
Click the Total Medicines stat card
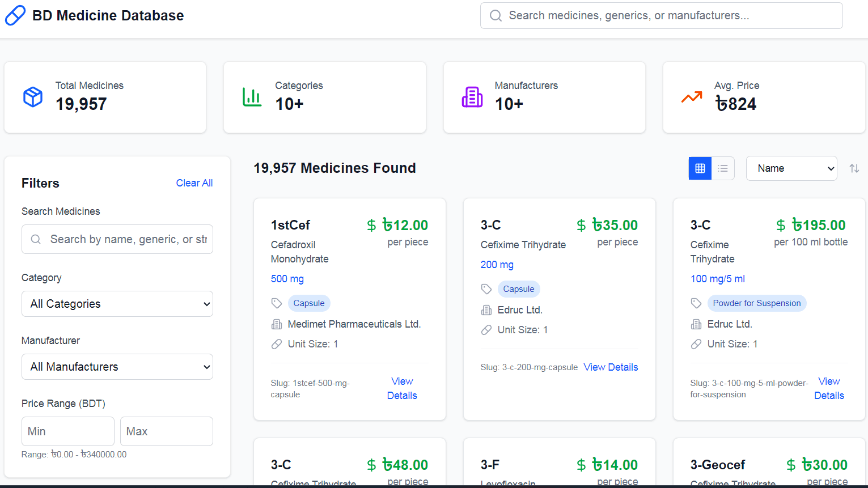point(105,97)
